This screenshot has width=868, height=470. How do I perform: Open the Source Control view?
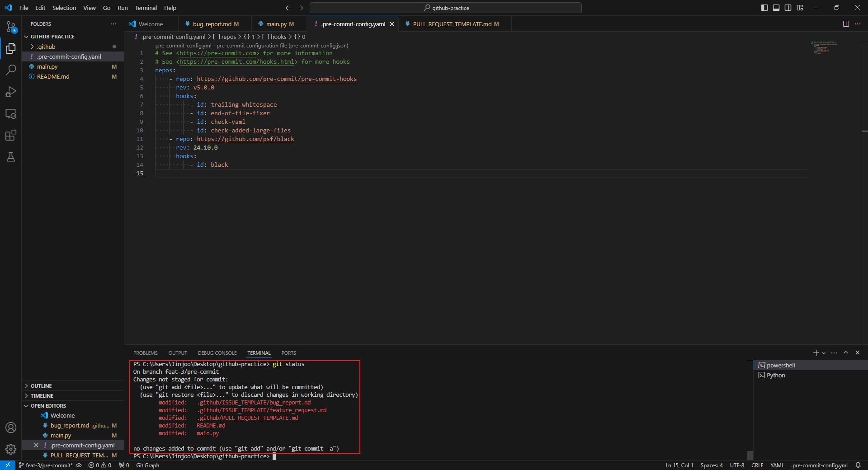click(11, 27)
